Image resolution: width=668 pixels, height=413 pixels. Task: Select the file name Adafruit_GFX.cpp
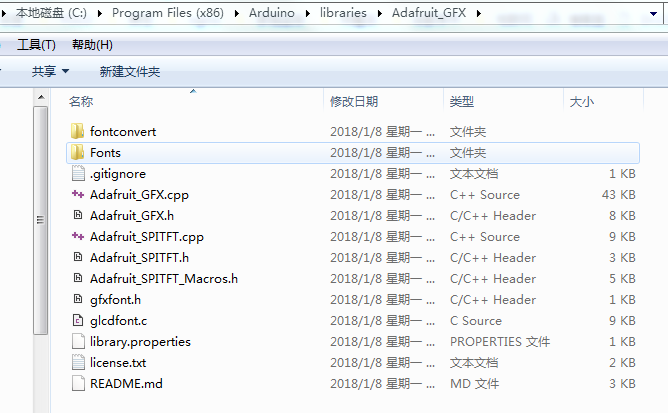click(139, 195)
